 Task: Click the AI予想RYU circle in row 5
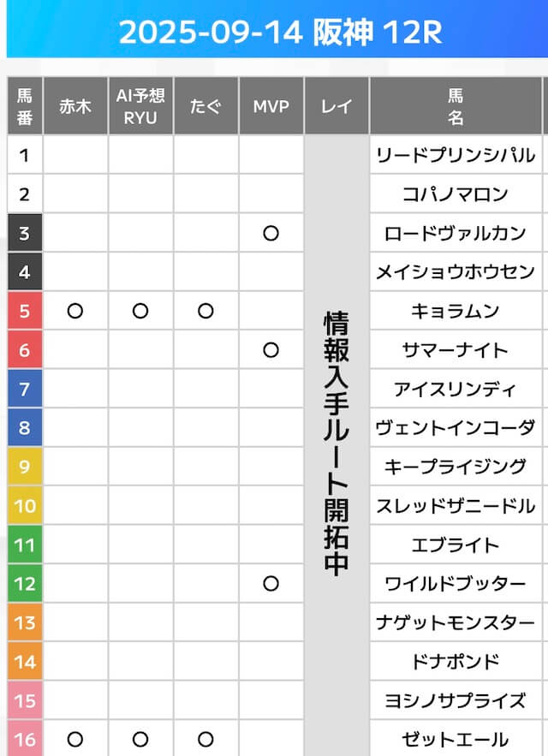pos(140,311)
